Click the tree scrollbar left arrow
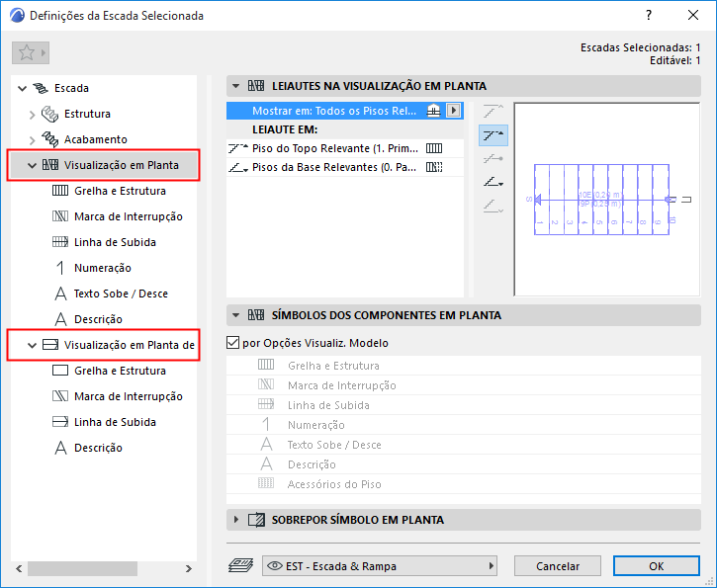Image resolution: width=717 pixels, height=588 pixels. tap(19, 568)
